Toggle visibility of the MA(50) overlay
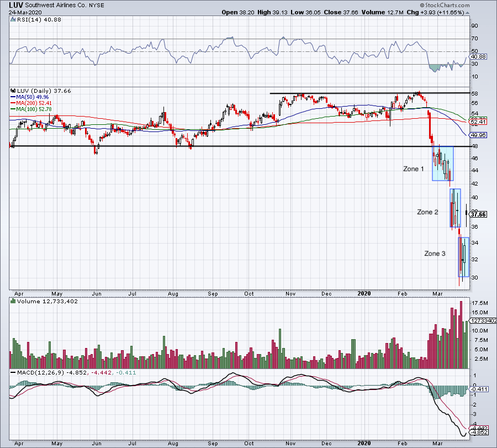The image size is (497, 448). tap(29, 97)
